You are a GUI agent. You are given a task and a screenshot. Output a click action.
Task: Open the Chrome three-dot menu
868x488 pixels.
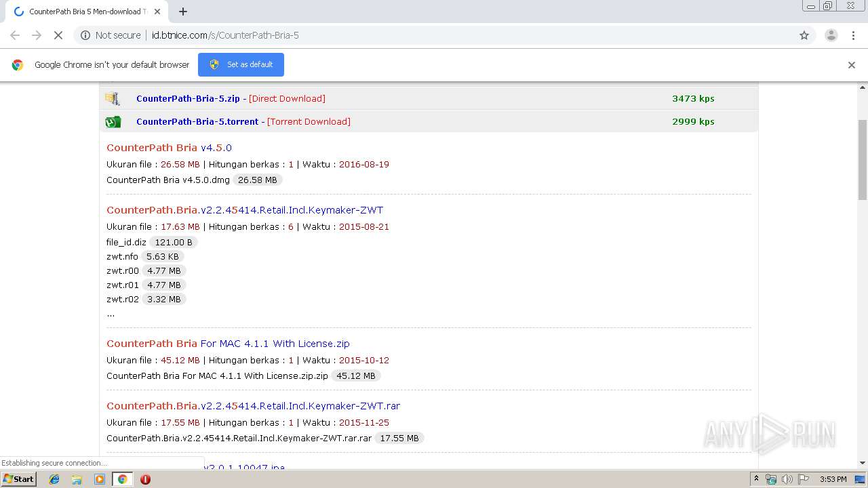pos(854,35)
